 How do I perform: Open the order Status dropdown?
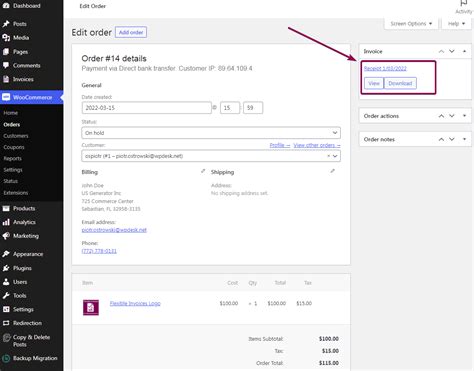(x=211, y=133)
